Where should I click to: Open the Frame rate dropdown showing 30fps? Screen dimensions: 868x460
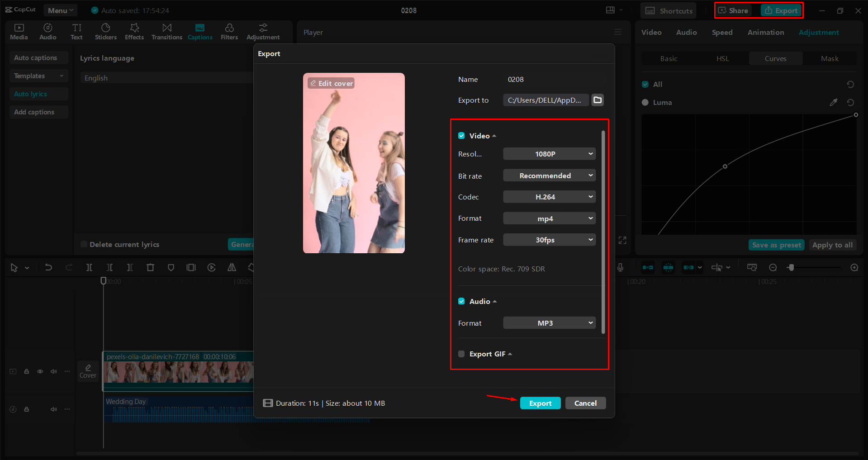pyautogui.click(x=549, y=240)
